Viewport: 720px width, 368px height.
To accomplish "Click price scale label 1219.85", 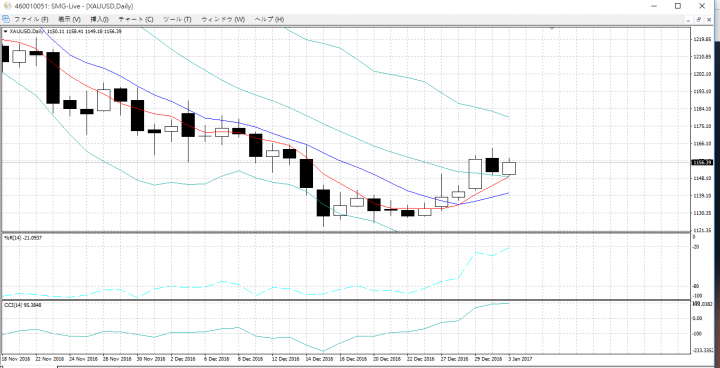I will click(x=703, y=40).
